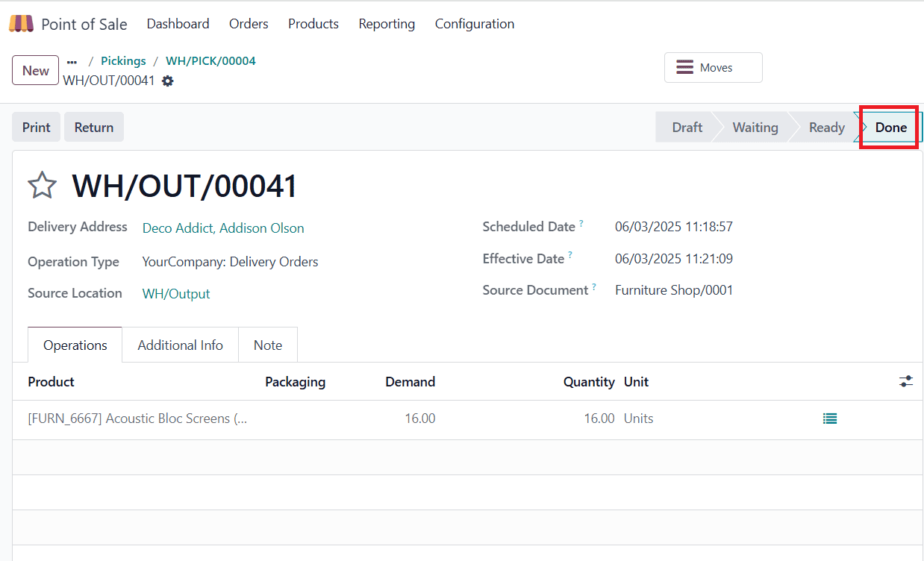The height and width of the screenshot is (561, 924).
Task: Click the Demand value 16.00
Action: point(420,419)
